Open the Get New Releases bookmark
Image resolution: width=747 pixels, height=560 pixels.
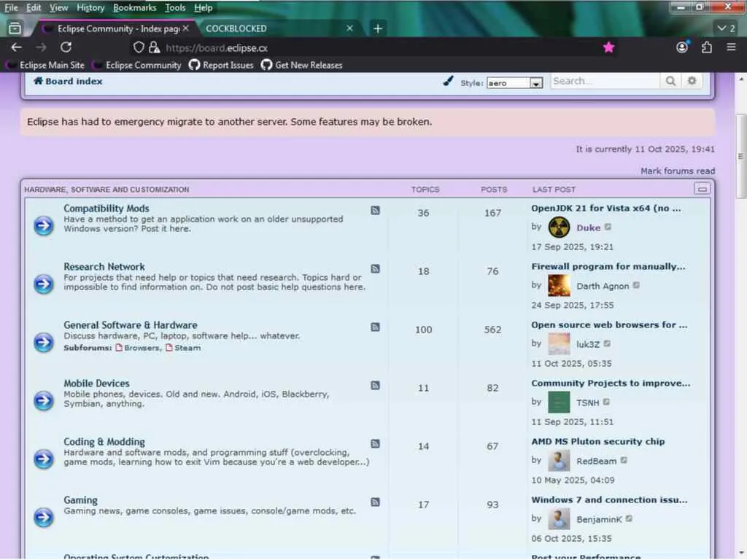click(302, 65)
